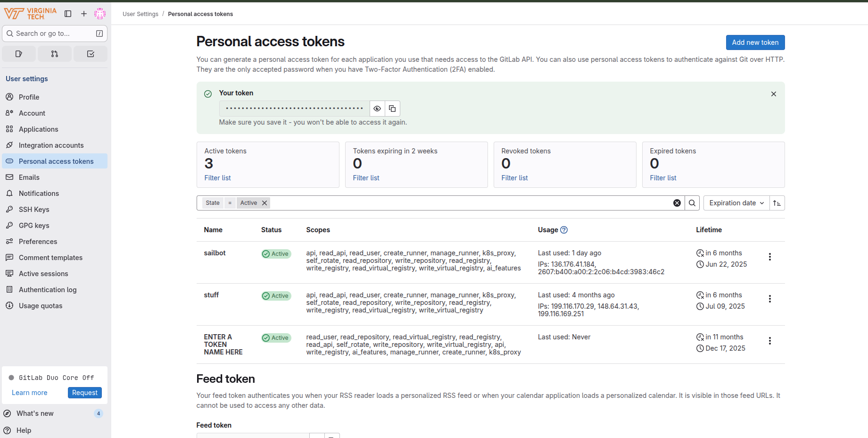This screenshot has height=438, width=868.
Task: Go to Preferences settings page
Action: pos(38,242)
